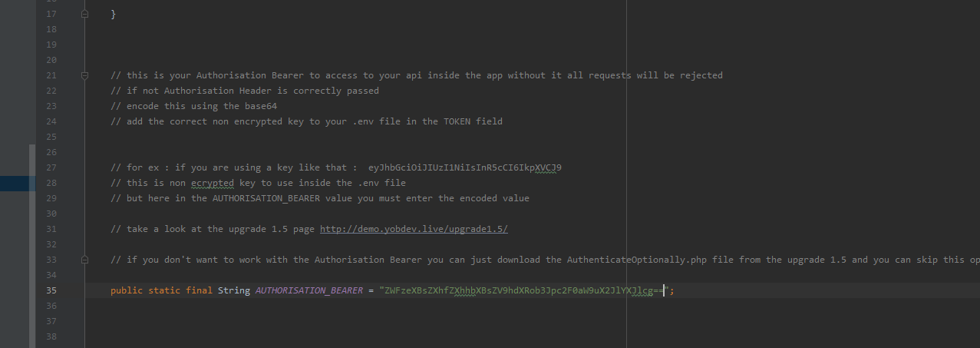Click inside the green bearer string value
The image size is (980, 348).
pyautogui.click(x=522, y=290)
